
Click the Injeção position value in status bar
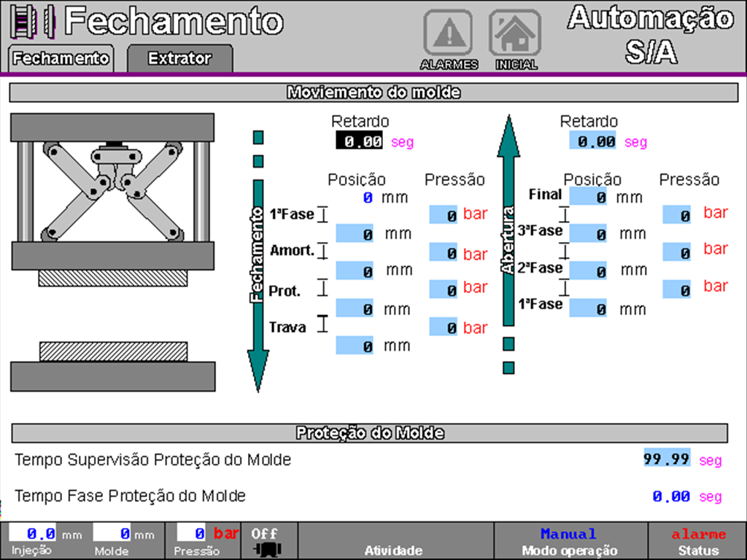[x=32, y=534]
